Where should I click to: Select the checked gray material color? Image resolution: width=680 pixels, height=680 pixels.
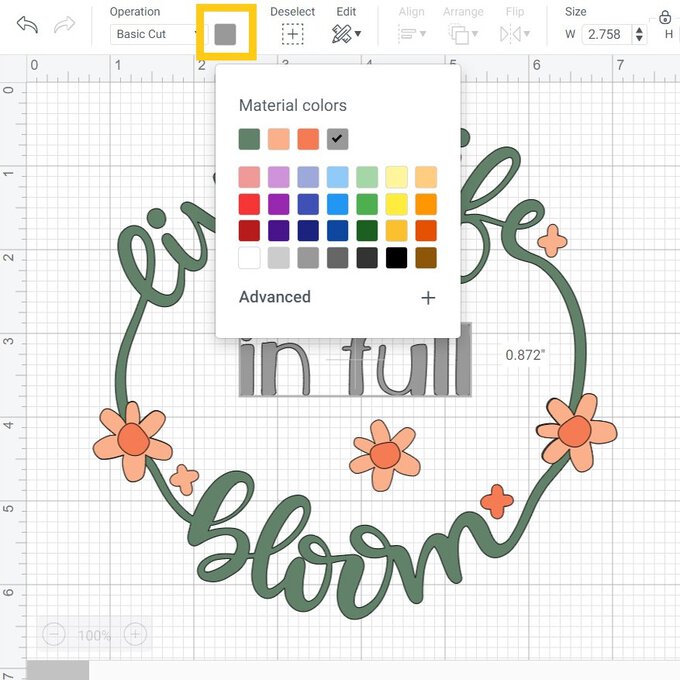[x=338, y=139]
